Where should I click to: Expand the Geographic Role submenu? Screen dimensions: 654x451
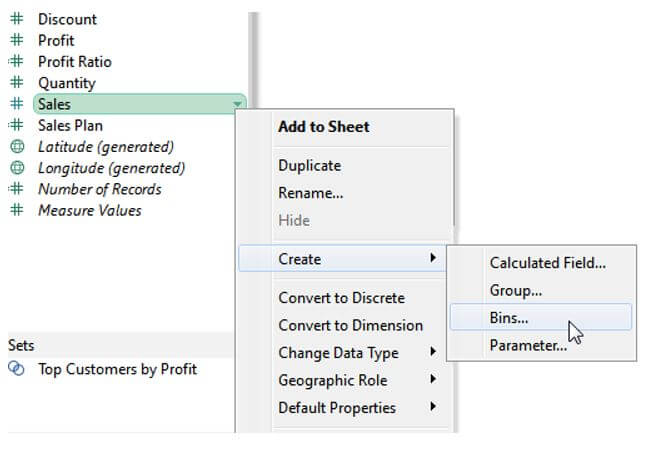332,380
